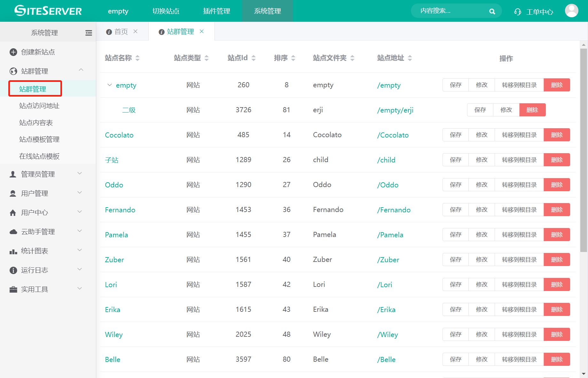Sort table by 站点名称 column arrows
The width and height of the screenshot is (588, 378).
point(137,58)
